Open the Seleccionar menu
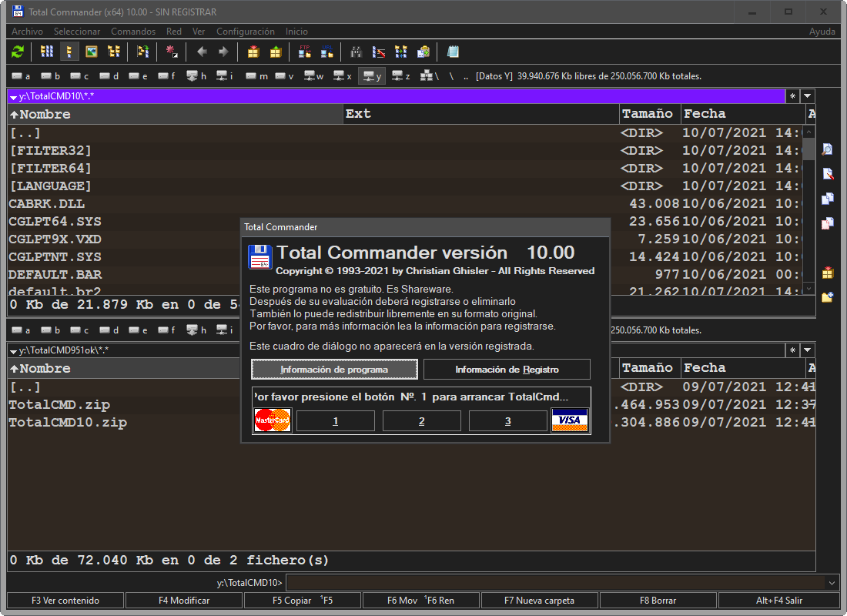The height and width of the screenshot is (616, 847). click(77, 32)
